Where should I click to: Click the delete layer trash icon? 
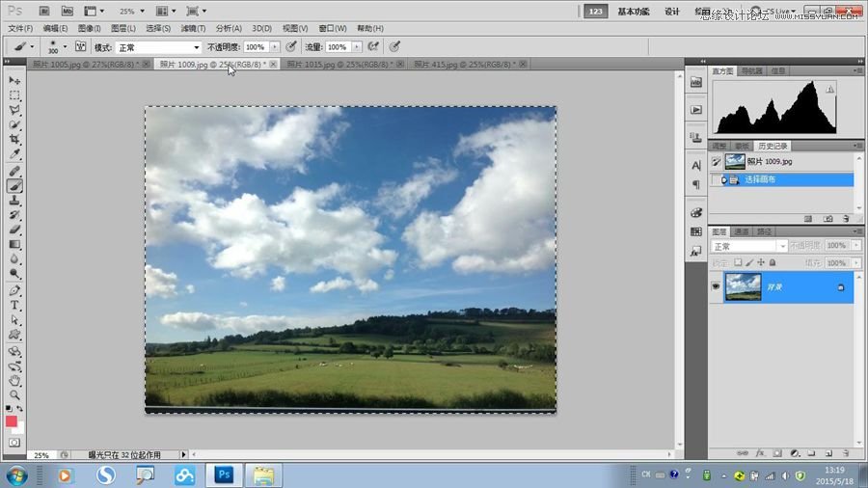pyautogui.click(x=845, y=452)
